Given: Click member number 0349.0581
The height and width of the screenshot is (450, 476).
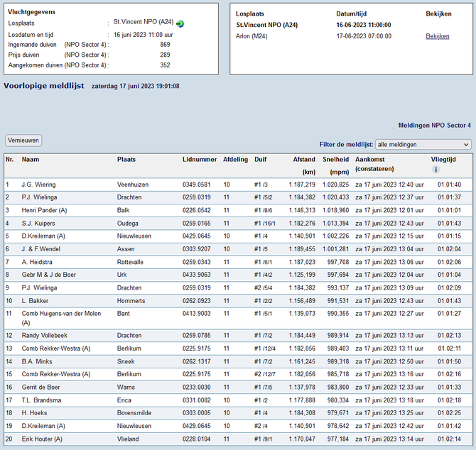Looking at the screenshot, I should tap(196, 185).
